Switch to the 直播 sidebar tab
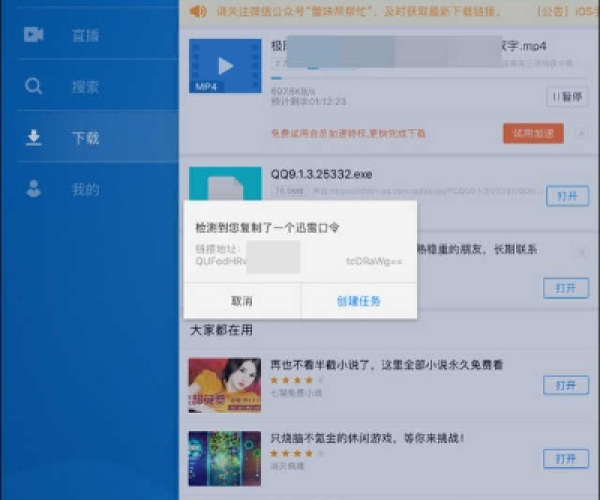The width and height of the screenshot is (600, 500). [98, 35]
